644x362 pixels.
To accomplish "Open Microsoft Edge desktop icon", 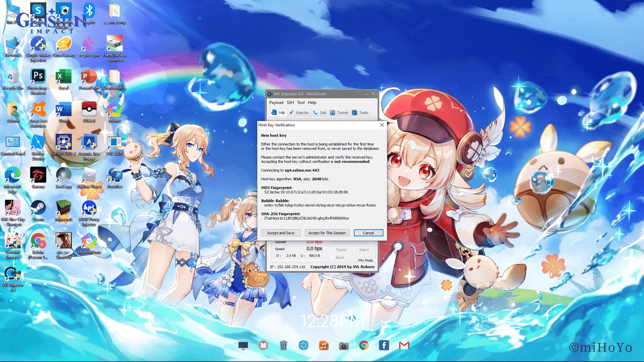I will [x=13, y=181].
